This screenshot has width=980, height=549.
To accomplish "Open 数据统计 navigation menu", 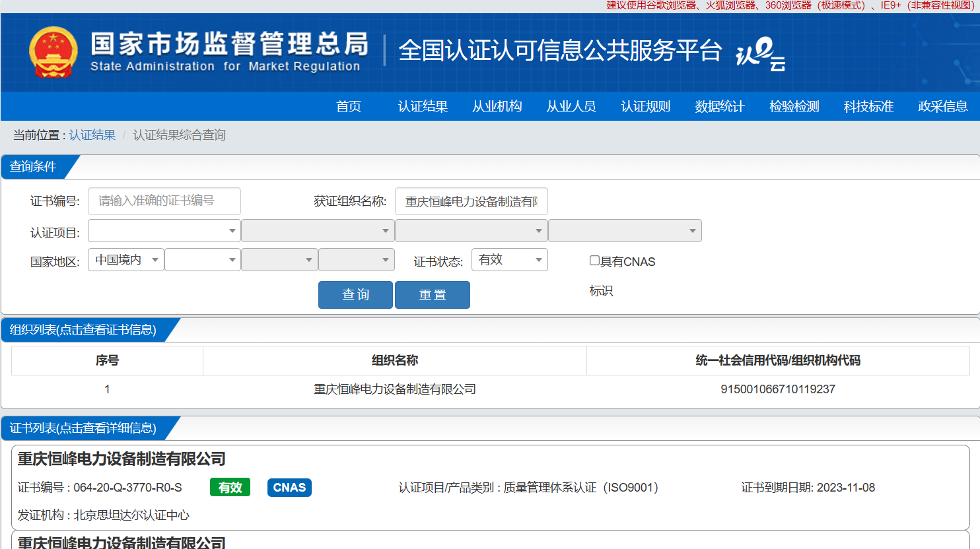I will click(720, 106).
